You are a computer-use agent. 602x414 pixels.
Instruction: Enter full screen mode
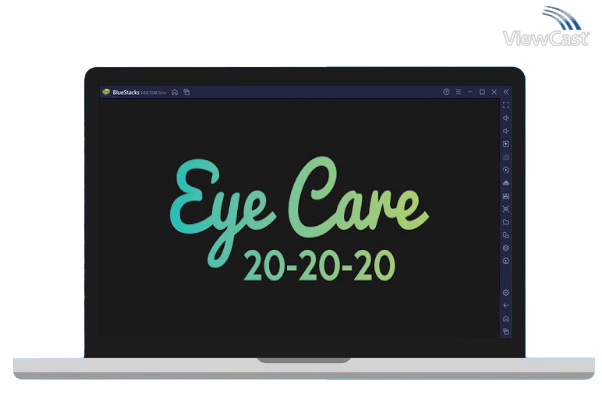[x=506, y=105]
